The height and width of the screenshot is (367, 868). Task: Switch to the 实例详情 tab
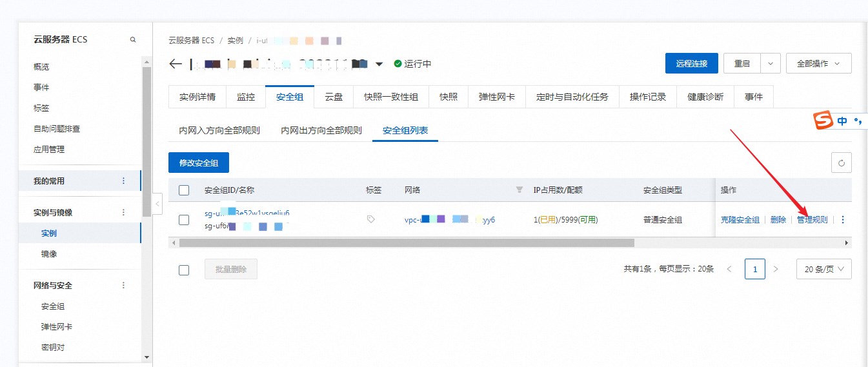pyautogui.click(x=197, y=97)
